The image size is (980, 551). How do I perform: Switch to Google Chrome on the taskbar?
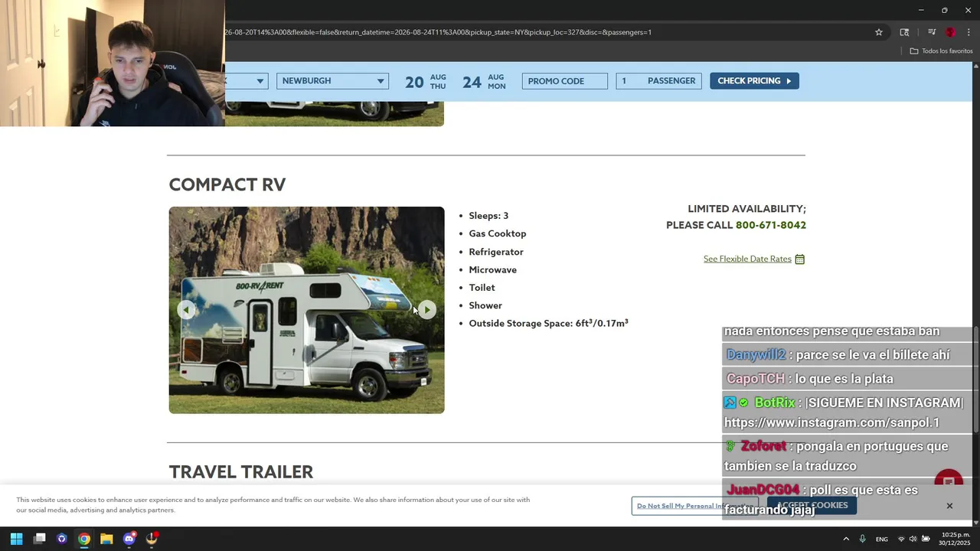point(84,539)
